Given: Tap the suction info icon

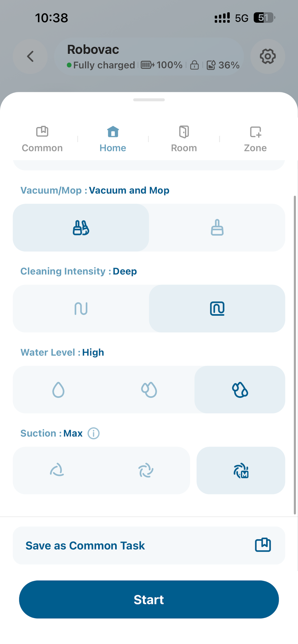Looking at the screenshot, I should [93, 433].
